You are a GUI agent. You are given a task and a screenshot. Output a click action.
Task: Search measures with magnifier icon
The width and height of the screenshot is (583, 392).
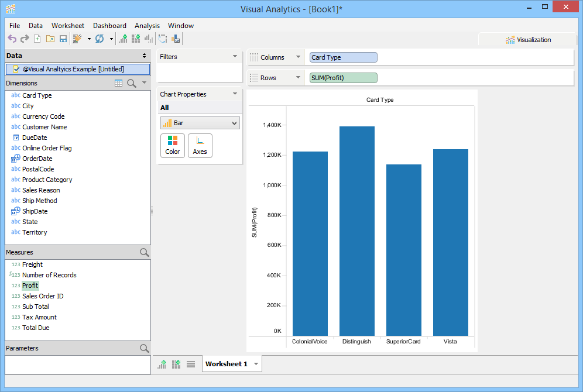[144, 253]
